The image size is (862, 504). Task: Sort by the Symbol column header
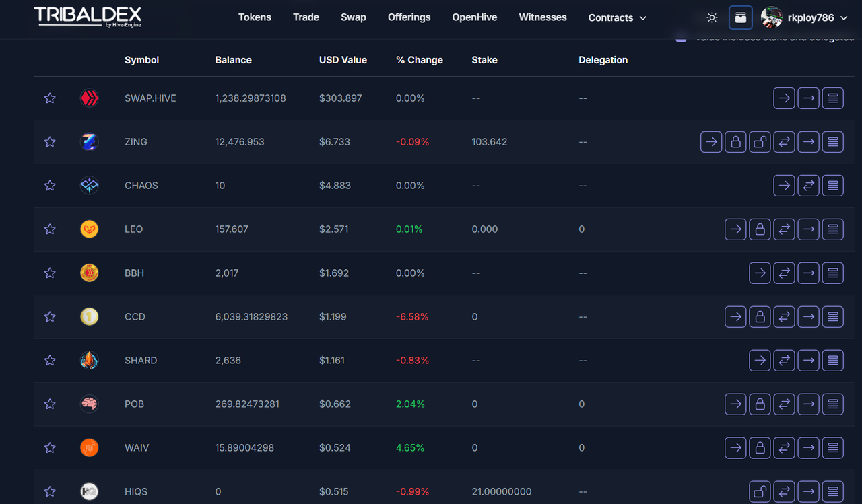(x=142, y=60)
